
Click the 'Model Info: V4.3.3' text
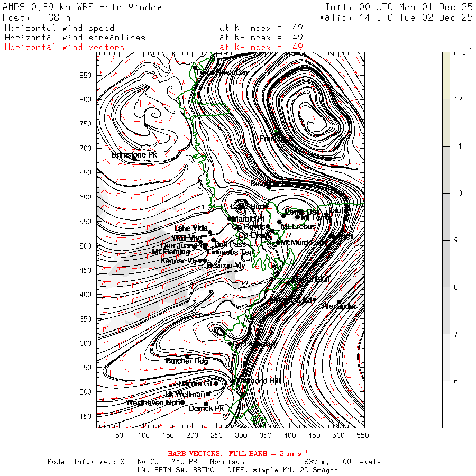(x=86, y=462)
